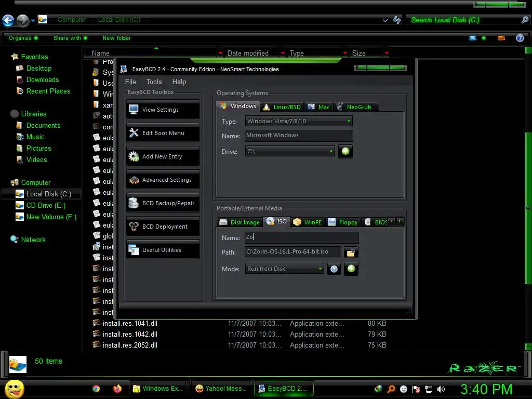Open Type column filter dropdown arrow
The width and height of the screenshot is (532, 399).
click(345, 53)
